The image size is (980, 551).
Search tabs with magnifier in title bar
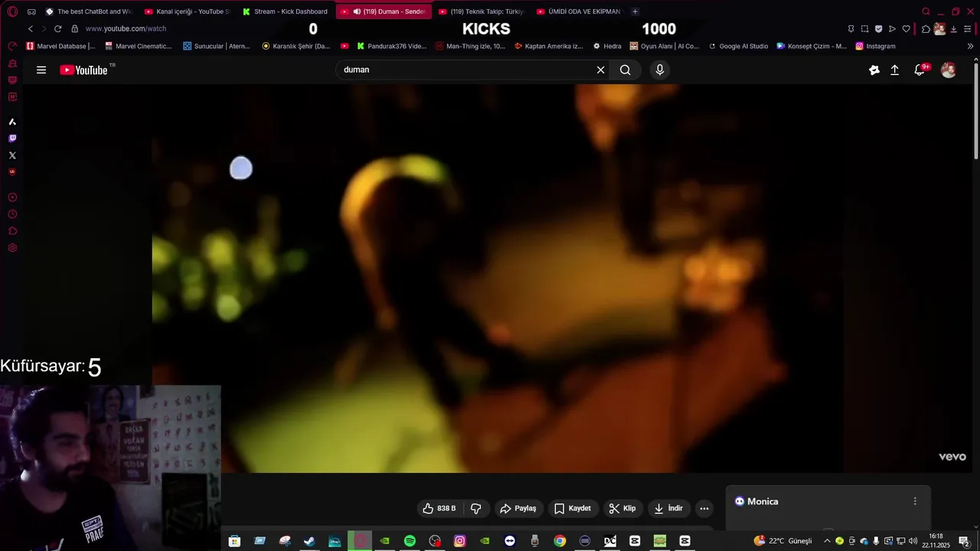[926, 11]
